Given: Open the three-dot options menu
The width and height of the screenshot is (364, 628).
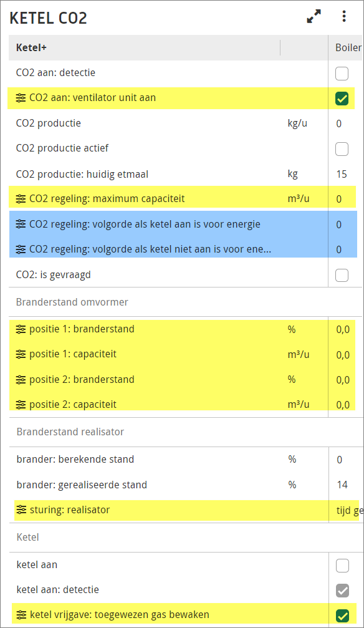Looking at the screenshot, I should (x=344, y=16).
